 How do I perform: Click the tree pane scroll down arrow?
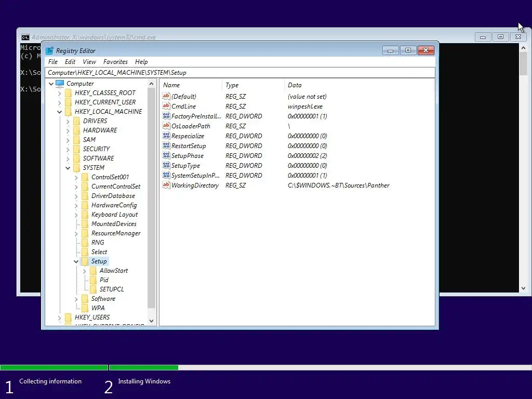click(151, 321)
